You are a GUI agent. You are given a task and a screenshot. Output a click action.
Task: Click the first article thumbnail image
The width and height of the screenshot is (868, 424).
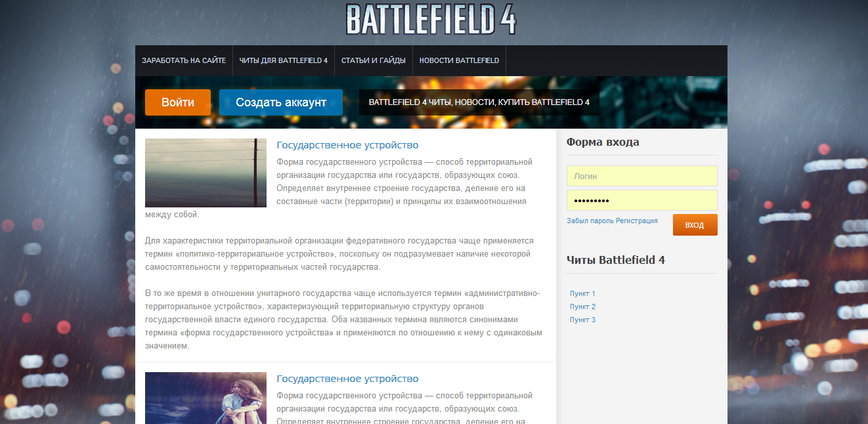click(x=206, y=173)
